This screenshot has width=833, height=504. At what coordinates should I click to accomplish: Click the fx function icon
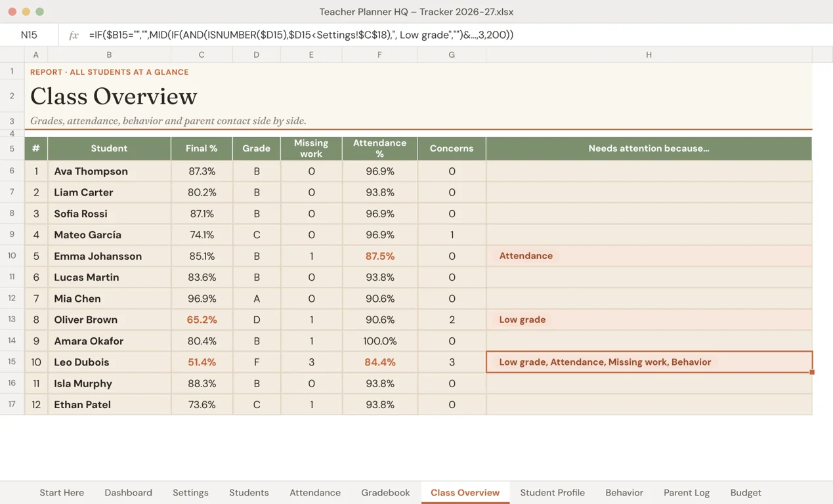click(74, 35)
